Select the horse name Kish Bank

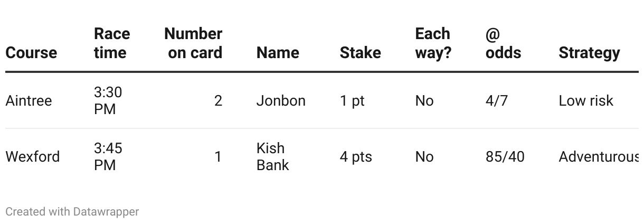[273, 157]
